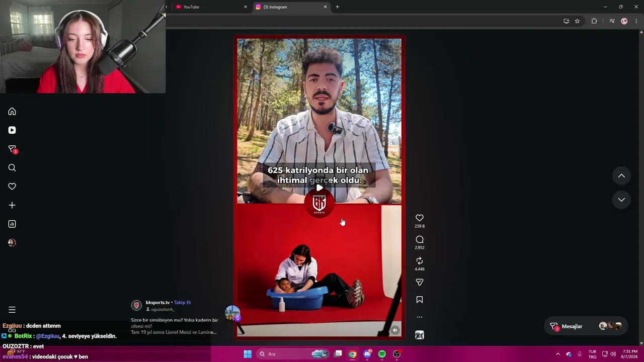Close the Instagram tab
Image resolution: width=644 pixels, height=362 pixels.
(325, 7)
